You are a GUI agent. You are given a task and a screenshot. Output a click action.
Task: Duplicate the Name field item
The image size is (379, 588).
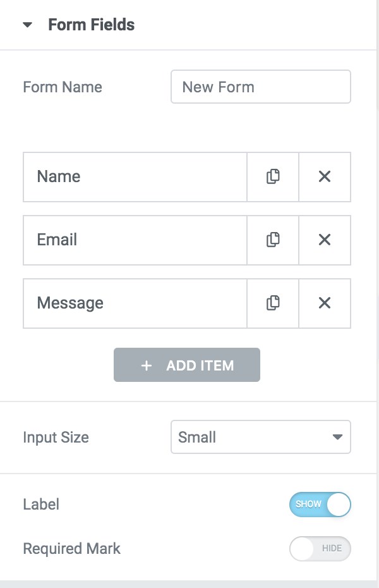pyautogui.click(x=273, y=176)
